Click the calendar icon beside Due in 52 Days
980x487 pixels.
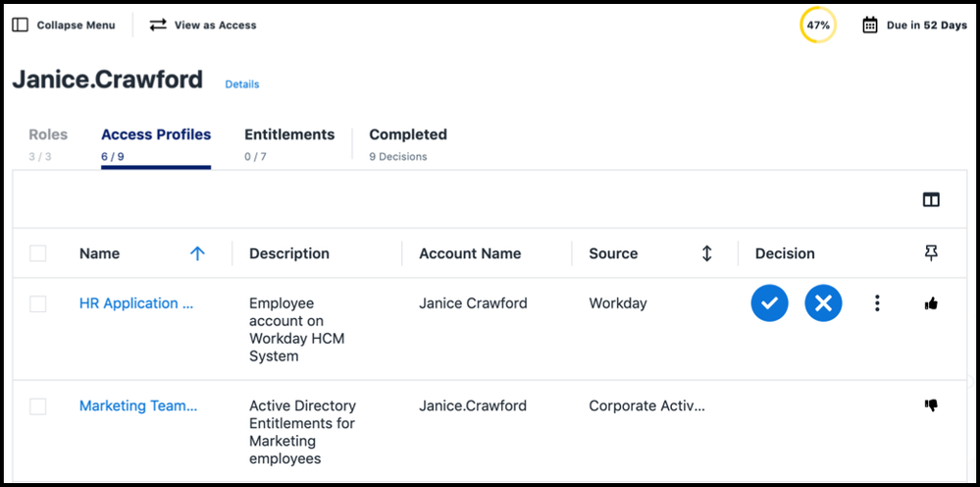(x=870, y=25)
